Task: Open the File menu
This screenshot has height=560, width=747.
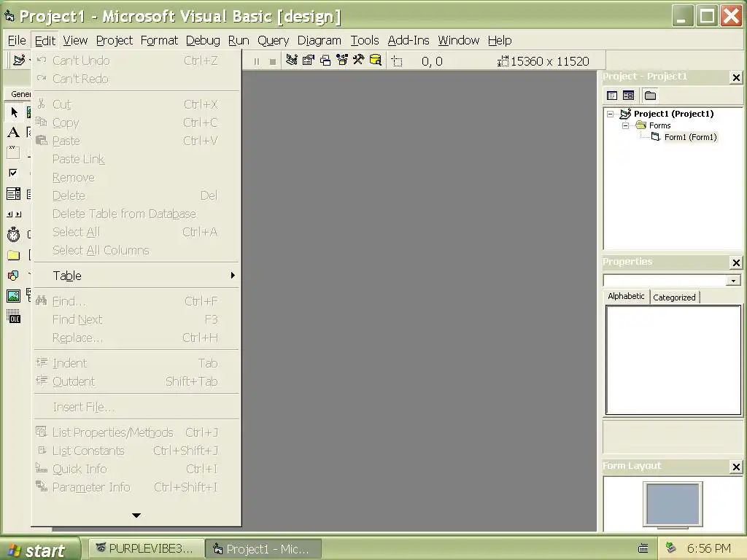Action: point(17,41)
